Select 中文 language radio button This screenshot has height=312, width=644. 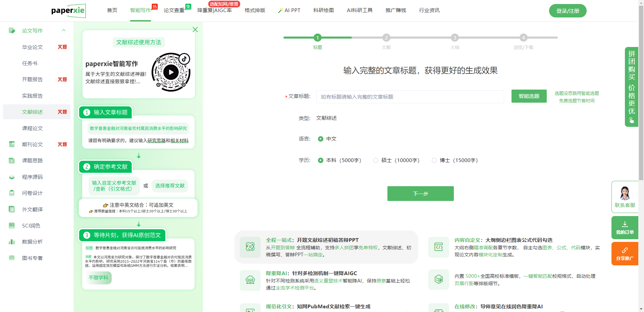coord(321,139)
